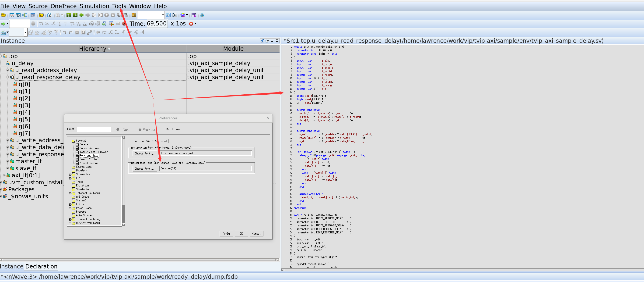Click Choose Font for Application Font

(x=145, y=153)
